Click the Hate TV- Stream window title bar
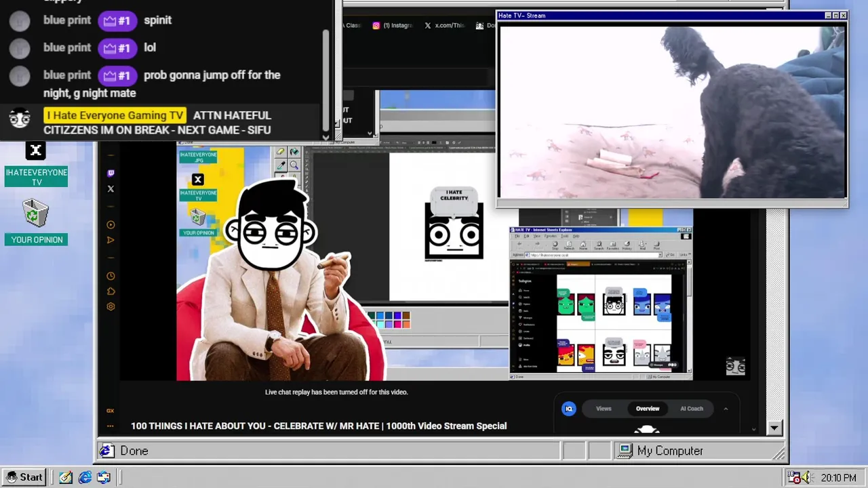 (671, 16)
